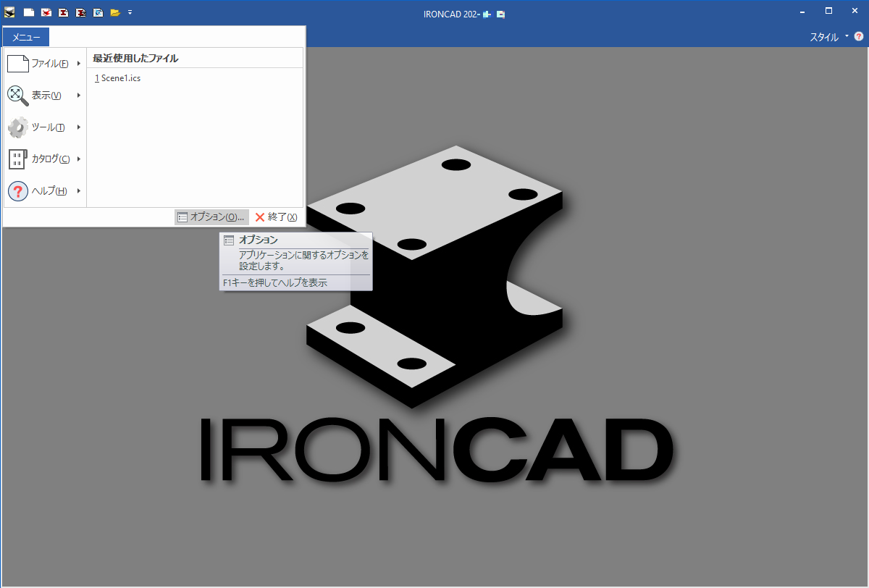The image size is (869, 588).
Task: Click the red help question mark icon
Action: tap(859, 36)
